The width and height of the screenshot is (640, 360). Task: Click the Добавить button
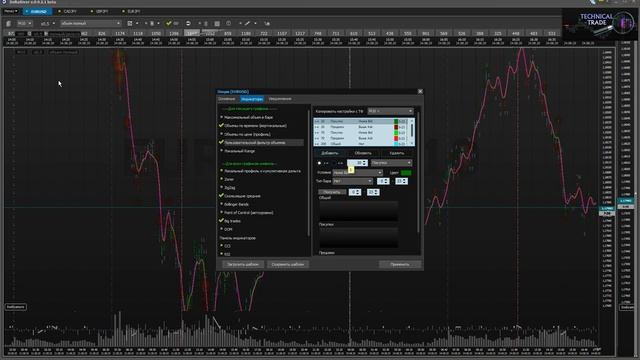click(330, 153)
